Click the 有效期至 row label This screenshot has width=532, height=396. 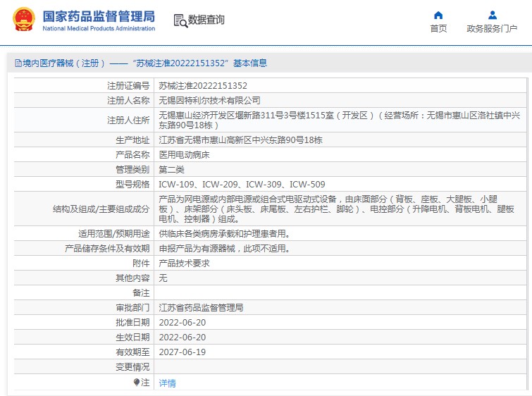click(x=132, y=352)
